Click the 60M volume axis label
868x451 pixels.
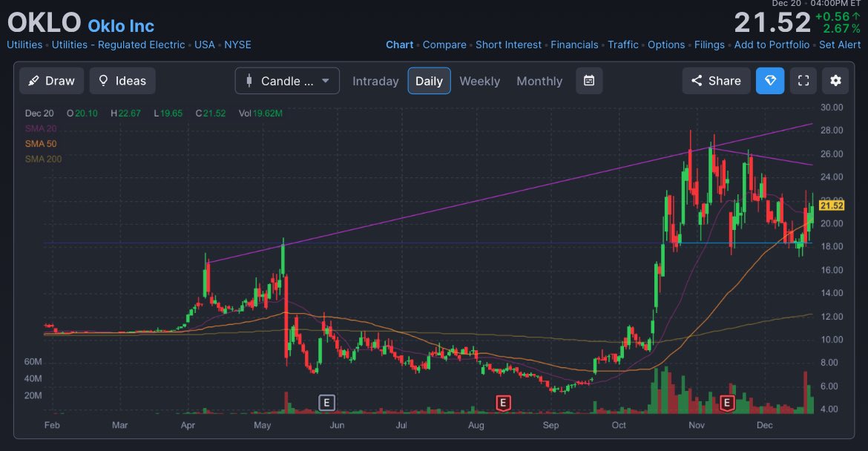[x=33, y=362]
